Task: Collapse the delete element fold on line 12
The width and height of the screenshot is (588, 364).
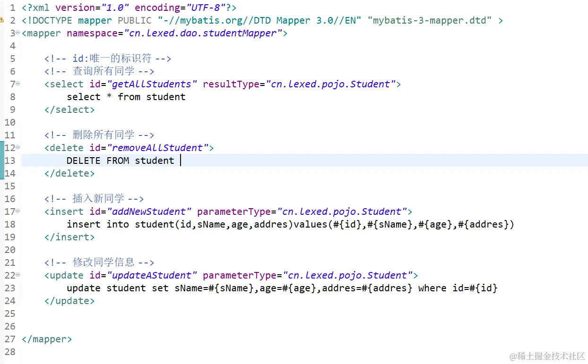Action: coord(18,147)
